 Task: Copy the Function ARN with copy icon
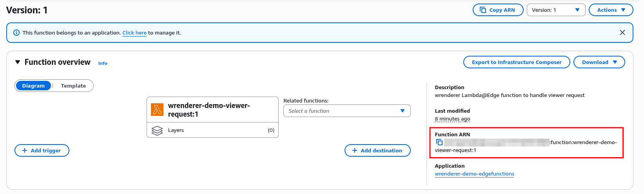[439, 142]
